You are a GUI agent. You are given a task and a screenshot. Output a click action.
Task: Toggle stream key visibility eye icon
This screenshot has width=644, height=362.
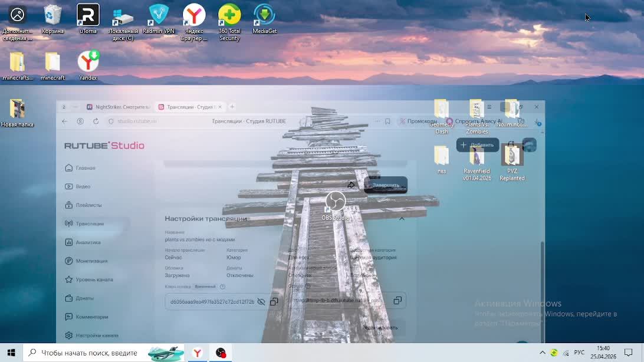tap(261, 302)
